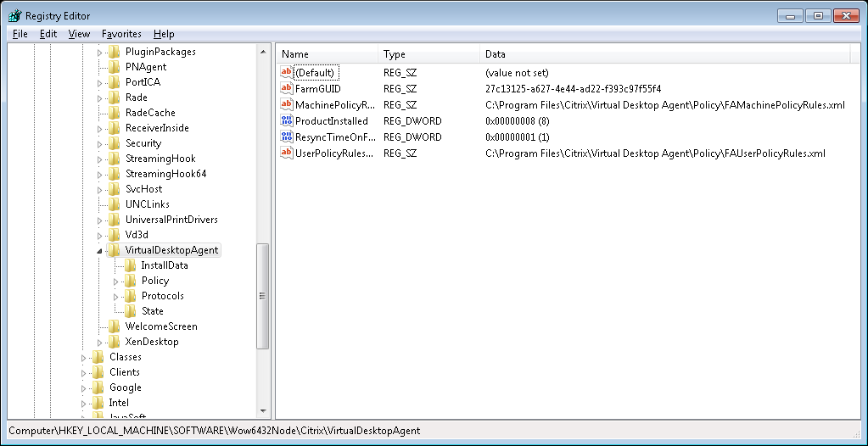Click the State folder icon
868x446 pixels.
coord(130,311)
